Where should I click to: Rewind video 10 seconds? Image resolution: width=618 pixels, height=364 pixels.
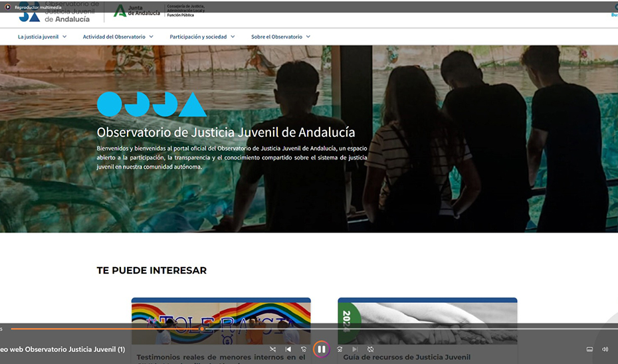coord(304,349)
